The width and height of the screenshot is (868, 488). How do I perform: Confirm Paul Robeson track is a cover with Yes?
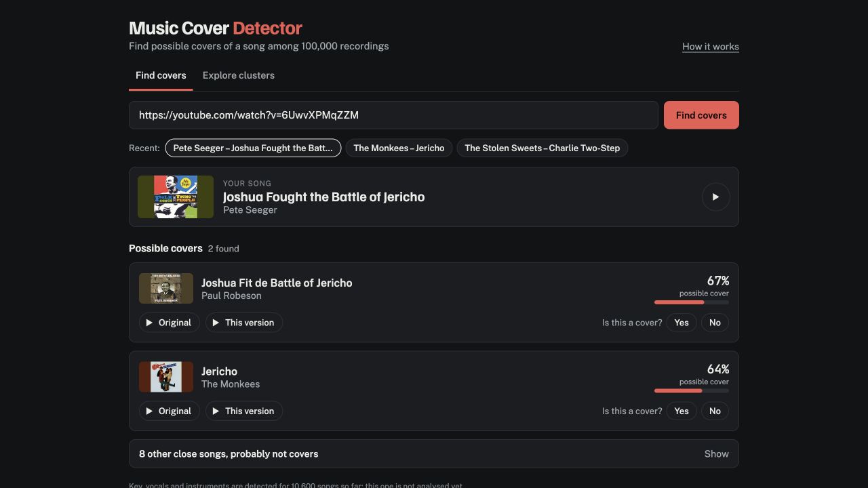(682, 323)
